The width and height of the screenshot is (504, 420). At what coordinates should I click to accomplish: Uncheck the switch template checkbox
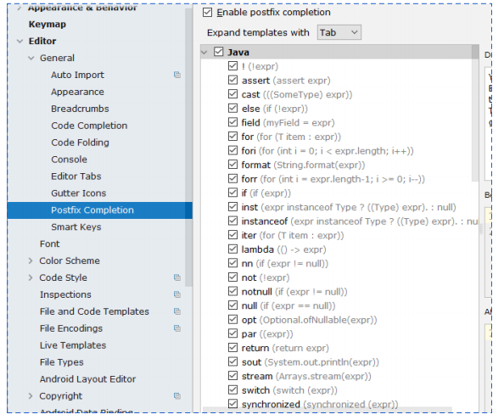(x=232, y=389)
